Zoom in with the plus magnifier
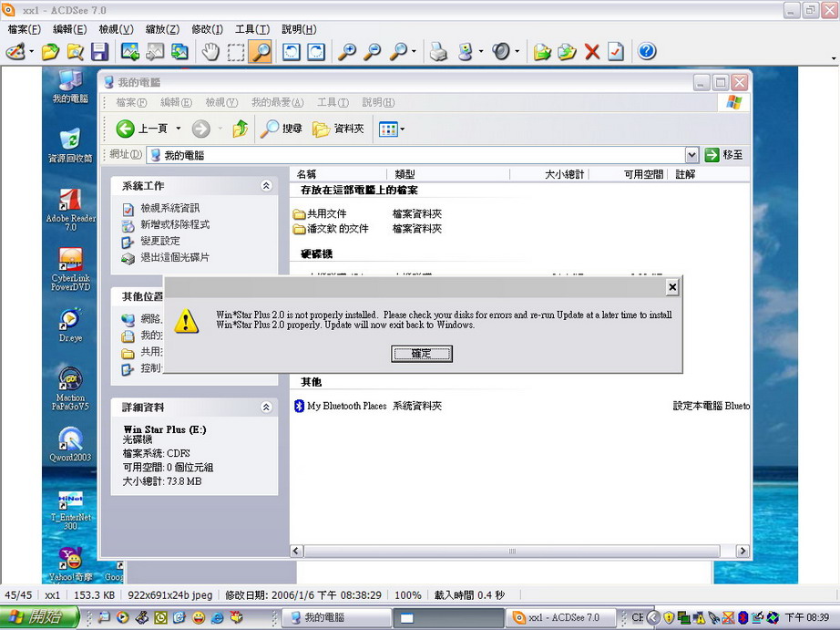The image size is (840, 630). [346, 51]
